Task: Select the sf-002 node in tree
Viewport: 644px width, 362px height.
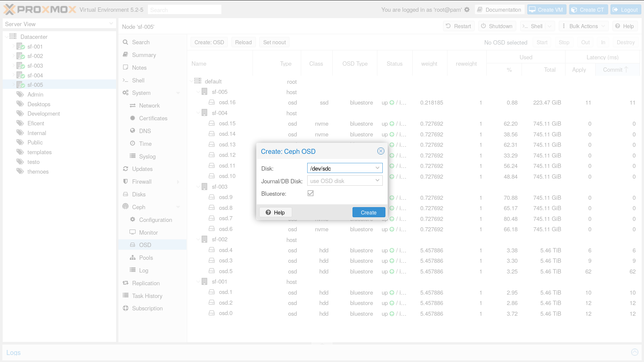Action: 35,56
